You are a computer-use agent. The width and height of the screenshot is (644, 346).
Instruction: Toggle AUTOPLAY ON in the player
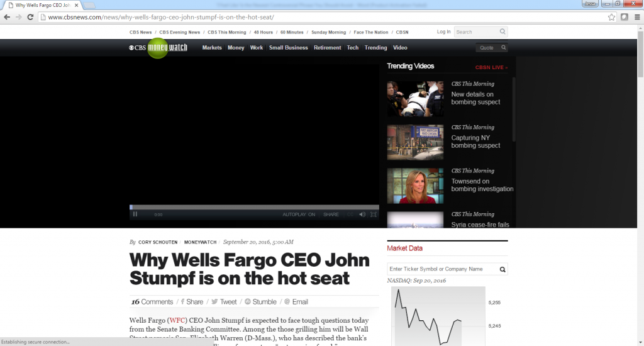pyautogui.click(x=299, y=214)
